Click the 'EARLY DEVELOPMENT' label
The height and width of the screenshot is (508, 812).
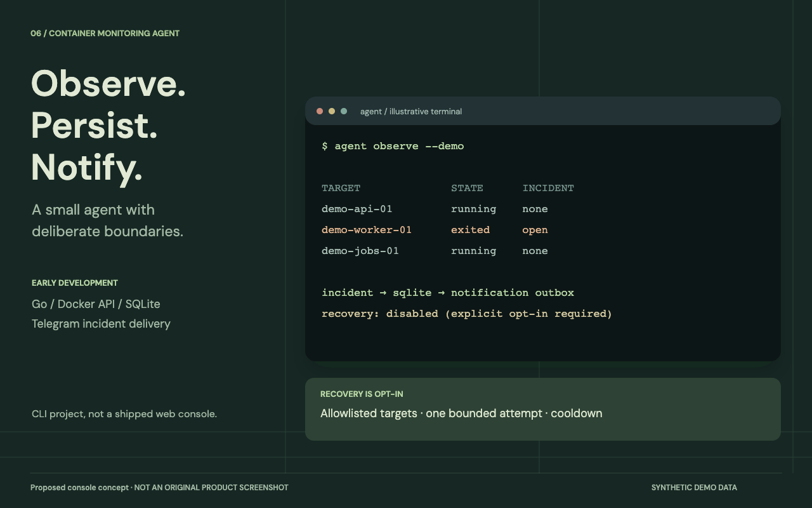pyautogui.click(x=75, y=283)
